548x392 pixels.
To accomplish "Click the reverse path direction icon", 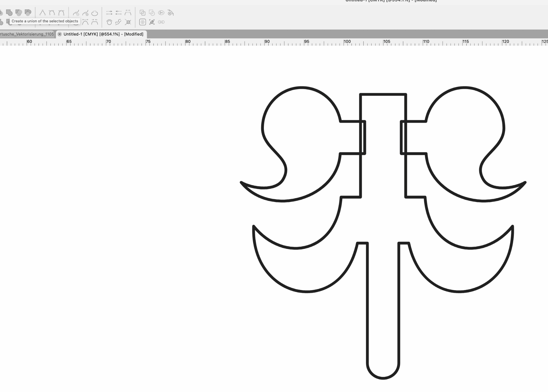I will (x=118, y=13).
